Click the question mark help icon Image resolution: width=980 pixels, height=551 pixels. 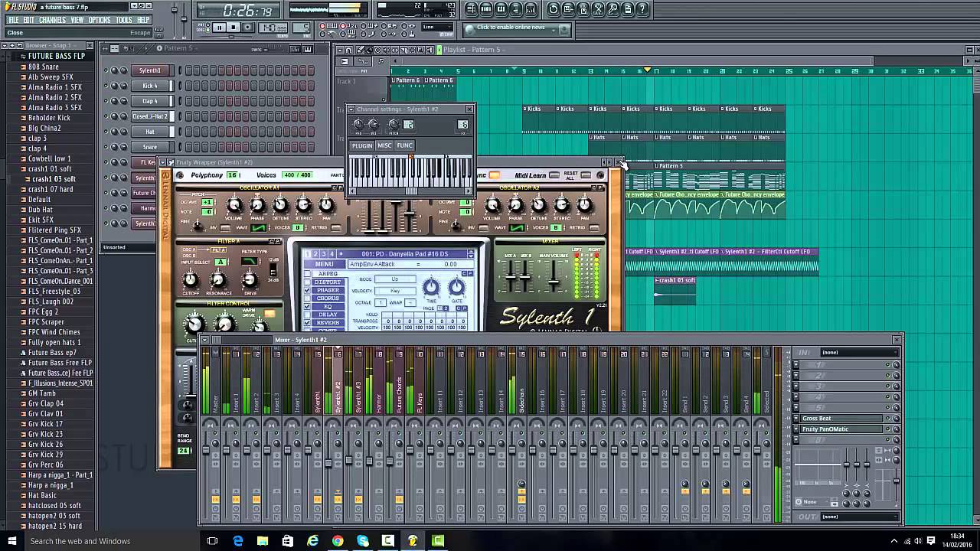(642, 9)
